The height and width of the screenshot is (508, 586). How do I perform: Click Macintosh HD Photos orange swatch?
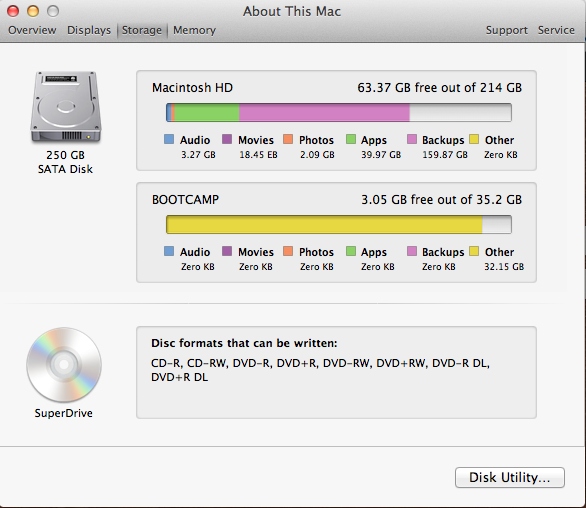coord(288,139)
